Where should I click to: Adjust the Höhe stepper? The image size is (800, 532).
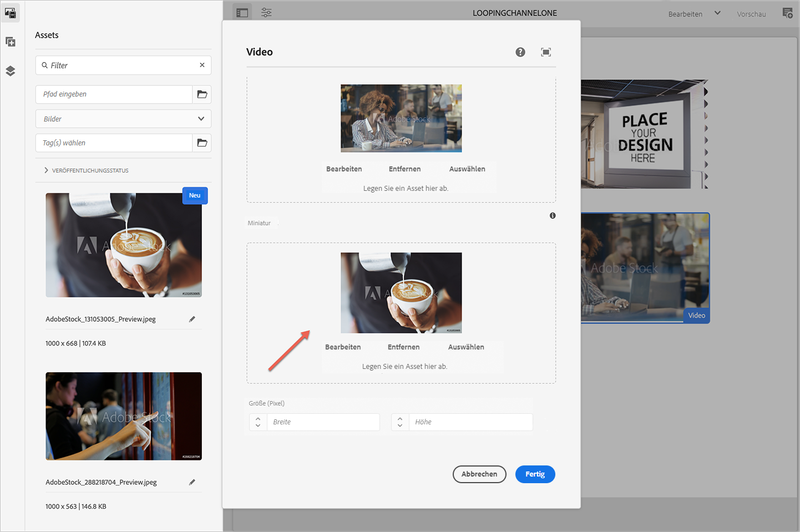pyautogui.click(x=400, y=422)
